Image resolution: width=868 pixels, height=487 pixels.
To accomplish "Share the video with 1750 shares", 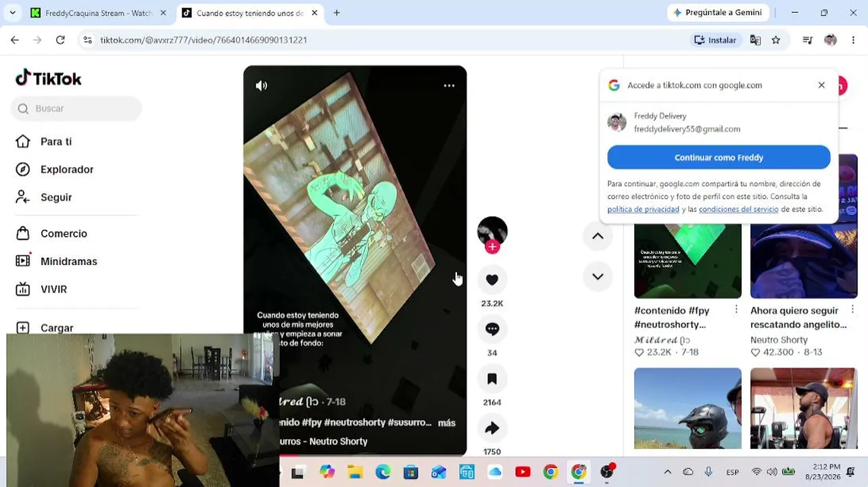I will tap(492, 428).
